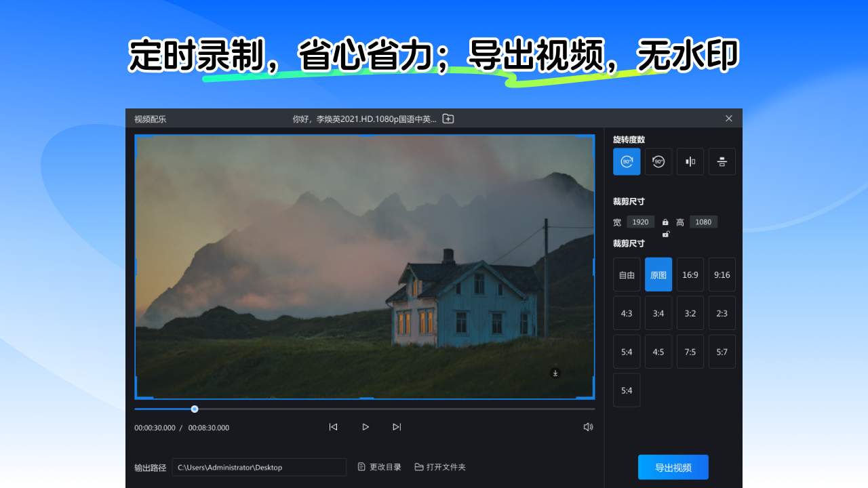Choose the 5:4 ratio next to 4:5
The image size is (868, 488).
pos(627,352)
